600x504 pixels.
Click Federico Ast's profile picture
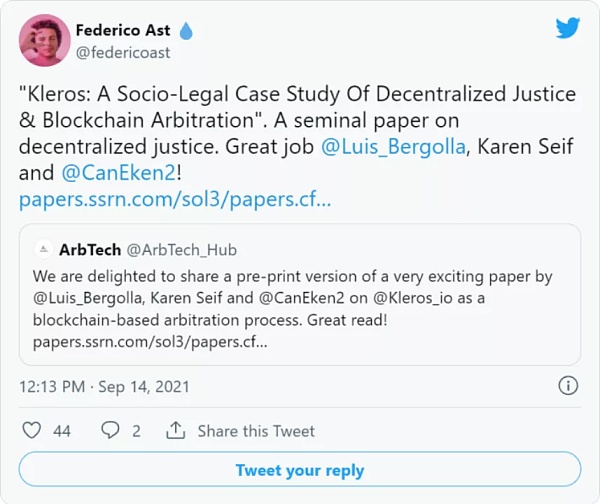point(45,40)
